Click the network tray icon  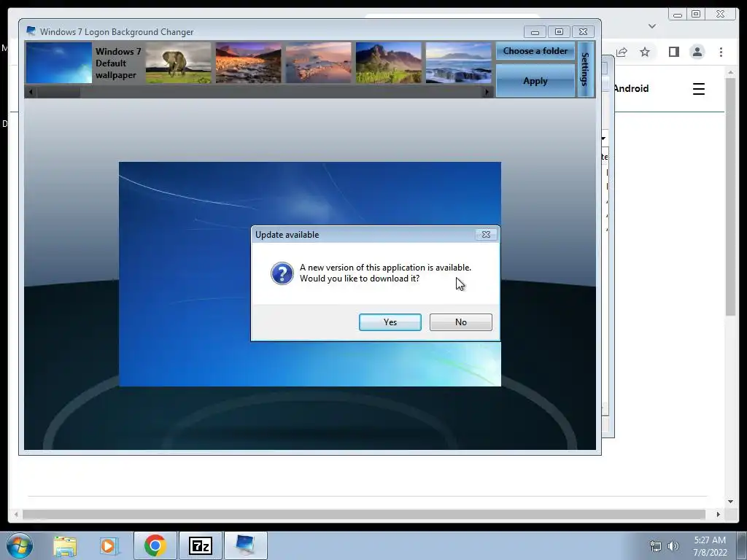(x=656, y=546)
